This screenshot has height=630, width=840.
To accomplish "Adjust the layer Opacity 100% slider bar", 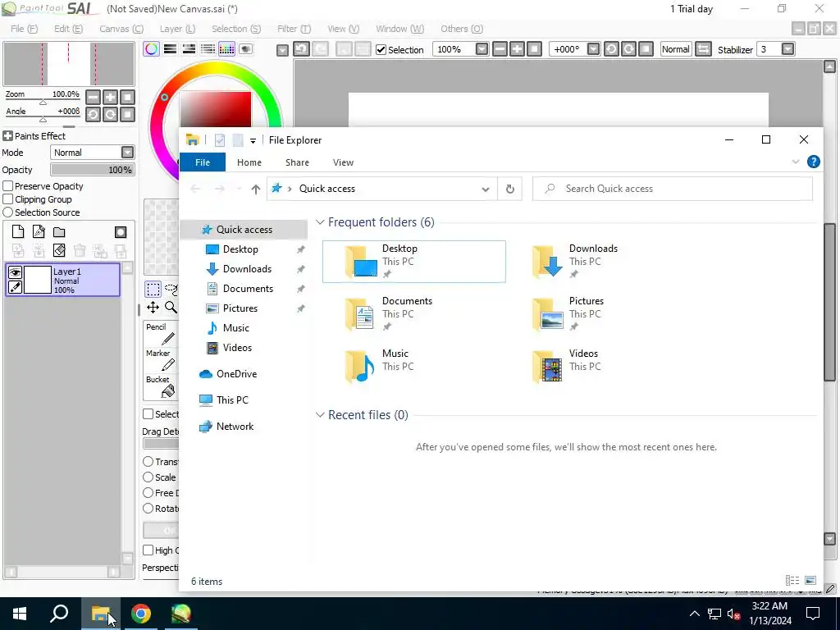I will pyautogui.click(x=92, y=170).
